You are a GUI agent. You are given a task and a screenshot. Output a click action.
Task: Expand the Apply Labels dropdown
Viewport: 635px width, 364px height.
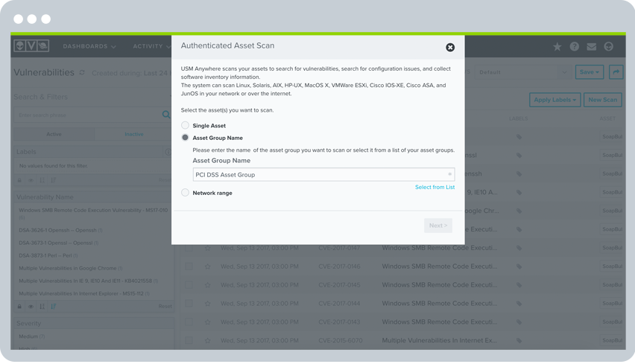pos(555,100)
